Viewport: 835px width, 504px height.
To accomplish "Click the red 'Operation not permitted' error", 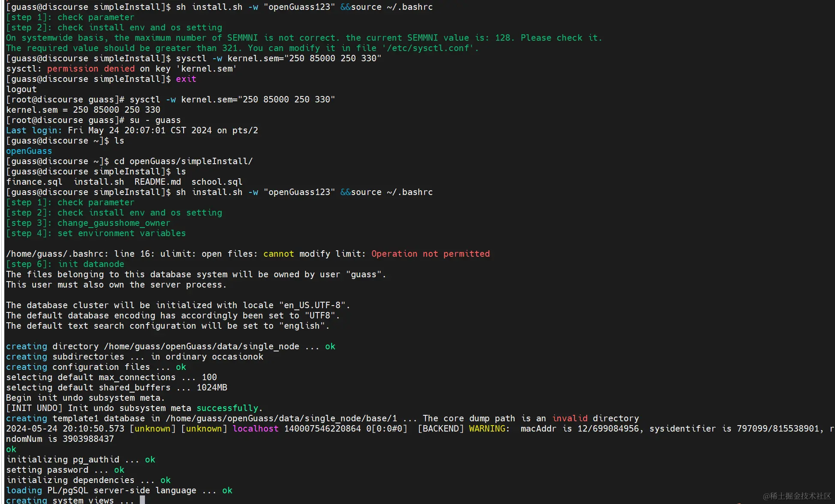I will [430, 254].
